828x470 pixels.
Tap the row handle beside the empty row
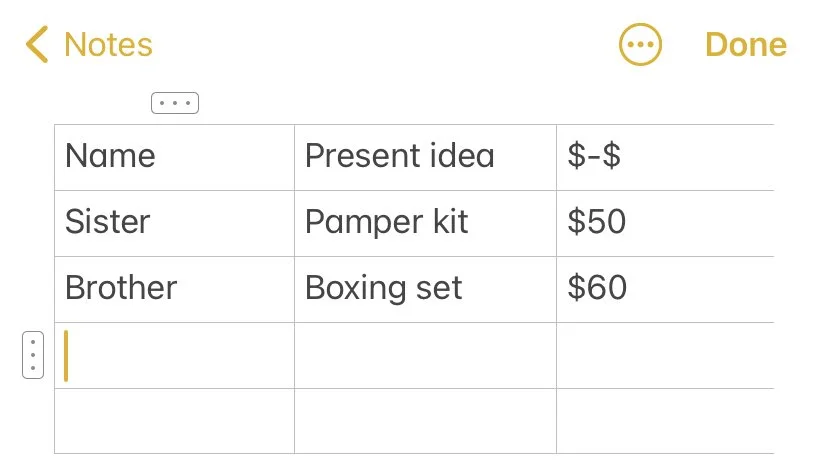click(x=33, y=355)
